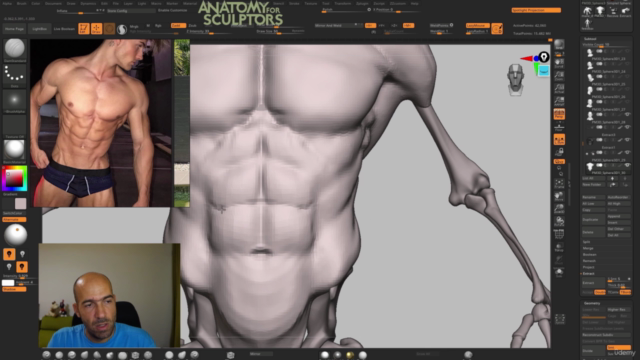Select the Draw mode button
This screenshot has height=360, width=640.
coord(96,29)
